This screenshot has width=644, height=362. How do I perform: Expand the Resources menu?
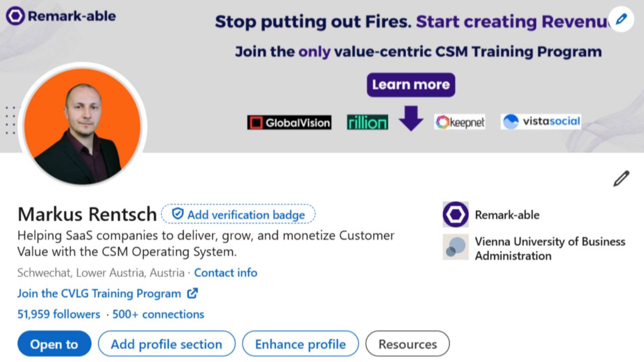[x=408, y=344]
